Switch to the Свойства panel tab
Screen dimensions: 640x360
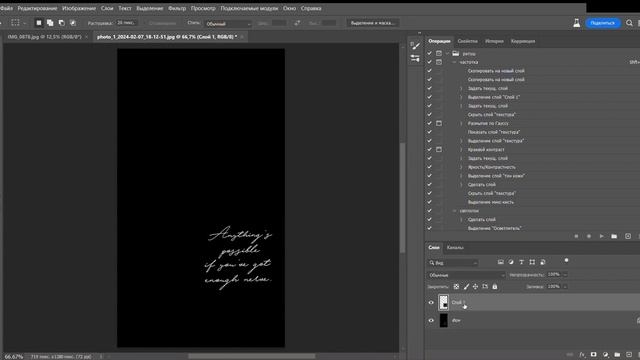tap(467, 41)
